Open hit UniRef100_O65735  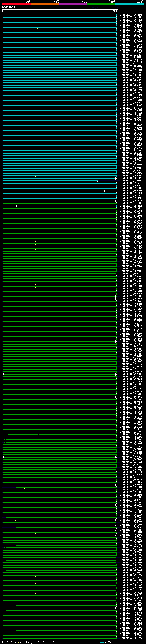click(x=131, y=27)
